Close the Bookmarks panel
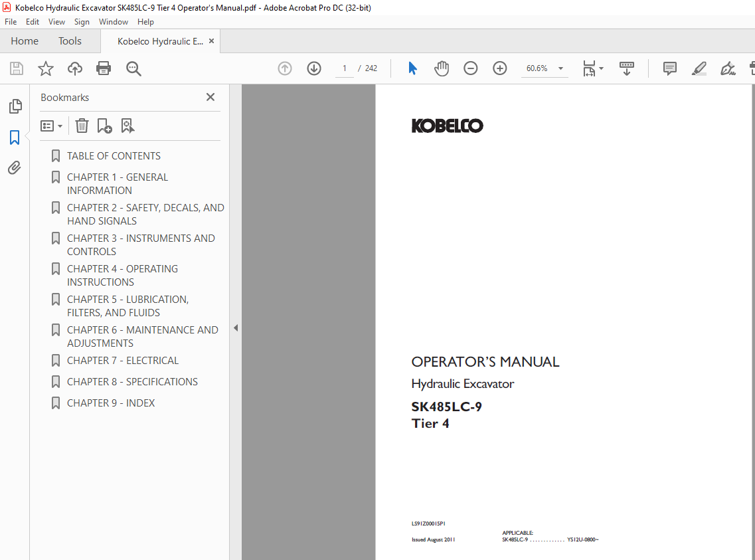The width and height of the screenshot is (755, 560). (210, 97)
